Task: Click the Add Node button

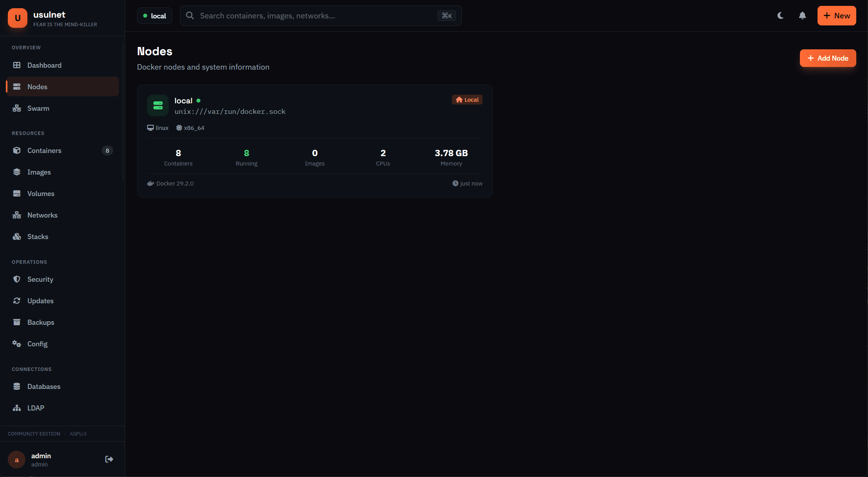Action: pyautogui.click(x=828, y=58)
